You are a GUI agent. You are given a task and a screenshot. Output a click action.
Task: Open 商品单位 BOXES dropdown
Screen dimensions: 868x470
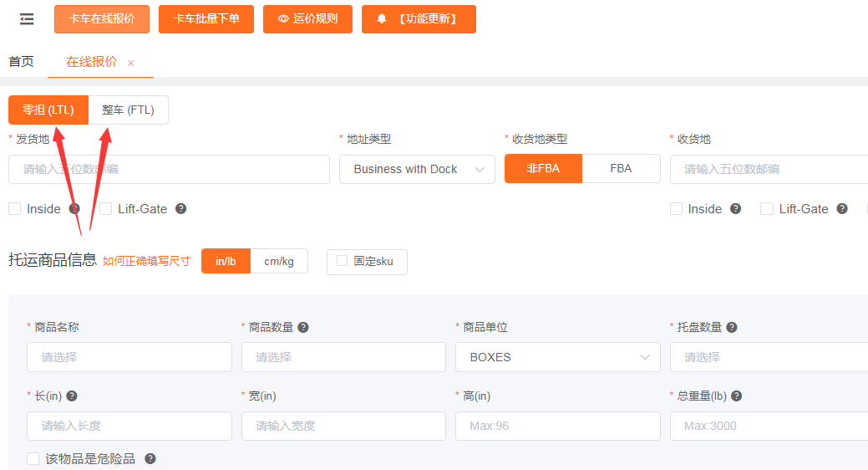pyautogui.click(x=558, y=357)
